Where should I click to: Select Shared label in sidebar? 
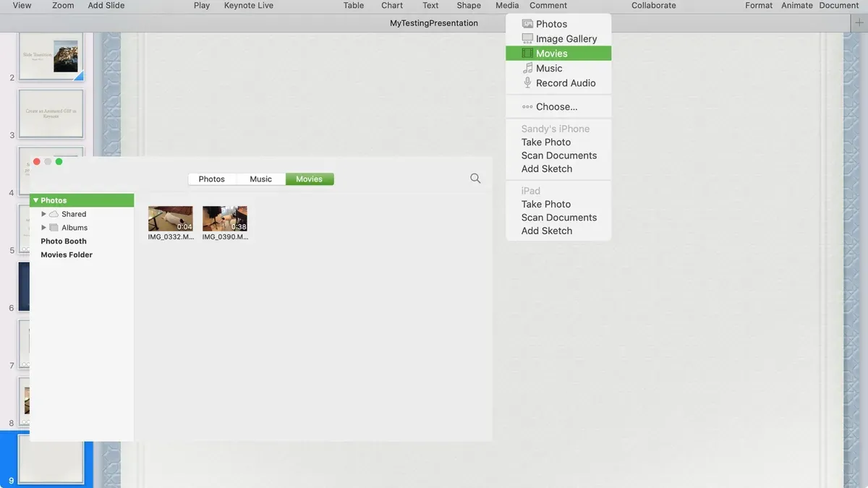click(74, 214)
